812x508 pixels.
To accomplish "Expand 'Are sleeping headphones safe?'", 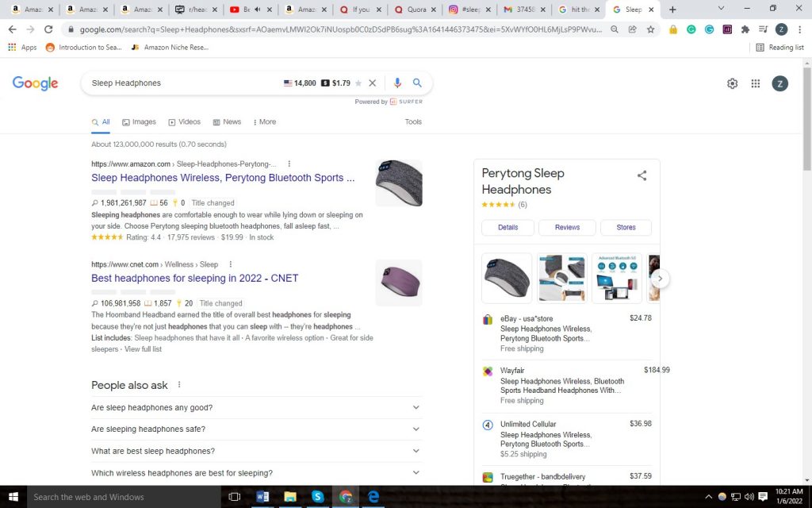I will point(256,429).
